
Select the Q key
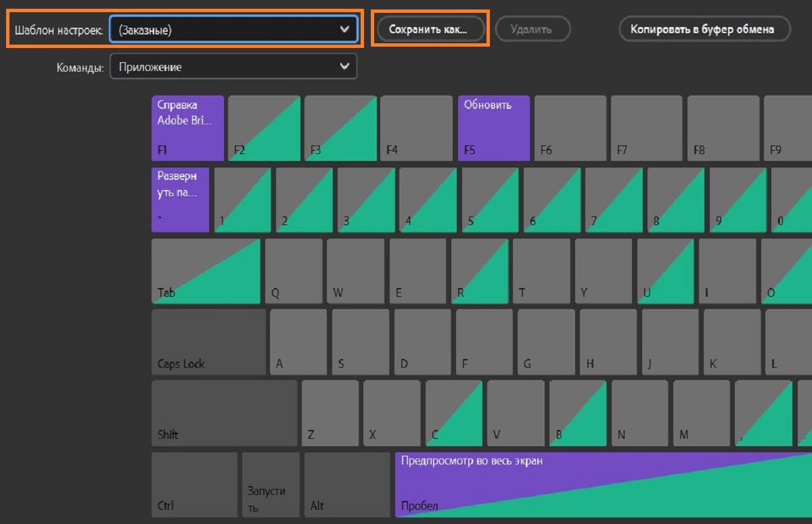(293, 271)
